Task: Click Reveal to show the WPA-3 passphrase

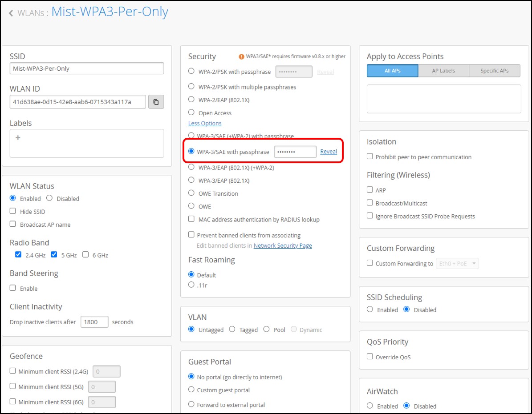Action: point(329,151)
